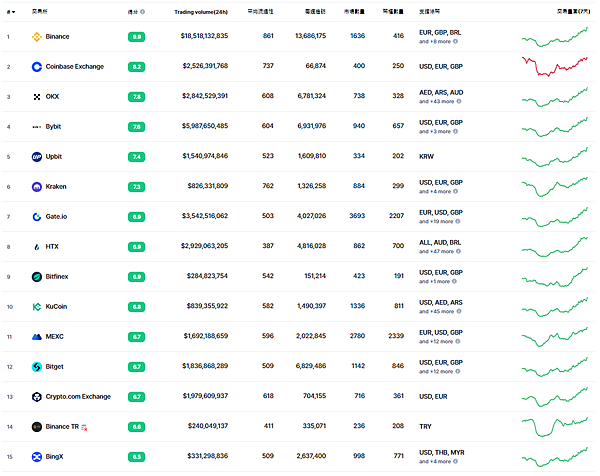
Task: Click info icon next to Bitfinex's '+1 more'
Action: (454, 281)
